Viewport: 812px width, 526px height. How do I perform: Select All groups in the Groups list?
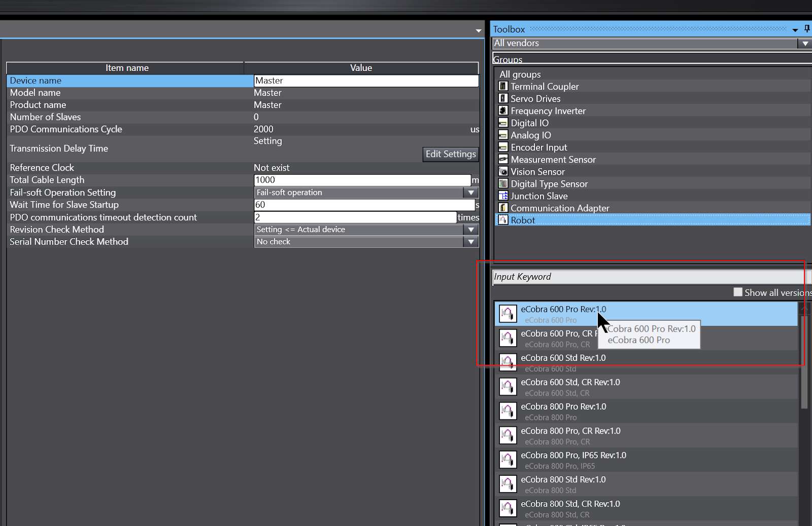pos(520,75)
